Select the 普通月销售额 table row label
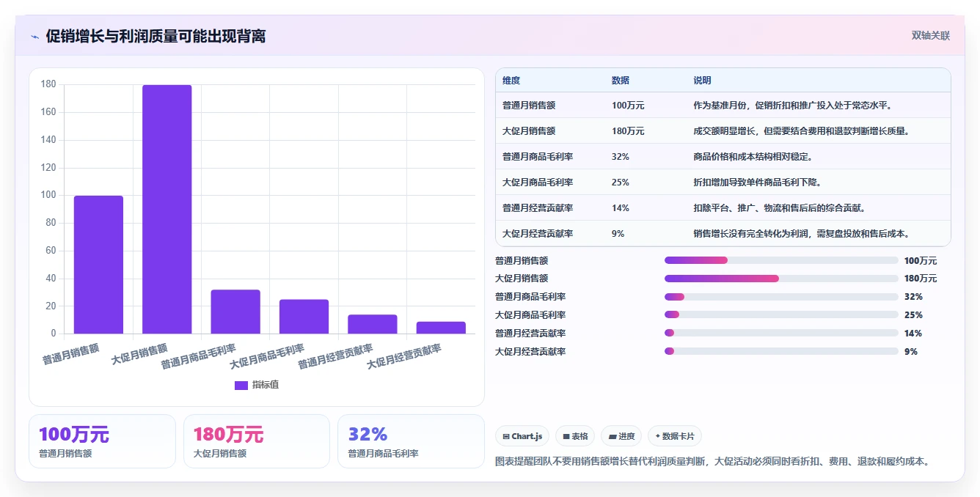Image resolution: width=980 pixels, height=497 pixels. pyautogui.click(x=529, y=106)
